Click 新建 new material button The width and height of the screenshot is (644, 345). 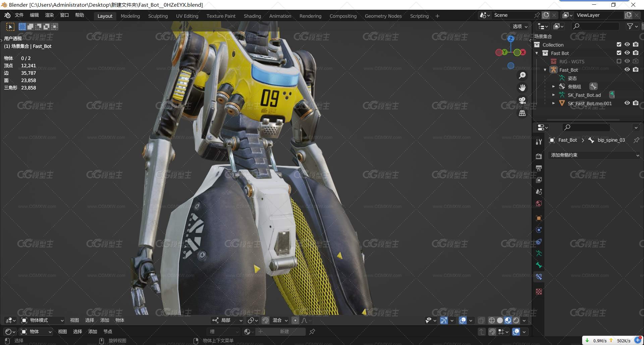[x=280, y=332]
